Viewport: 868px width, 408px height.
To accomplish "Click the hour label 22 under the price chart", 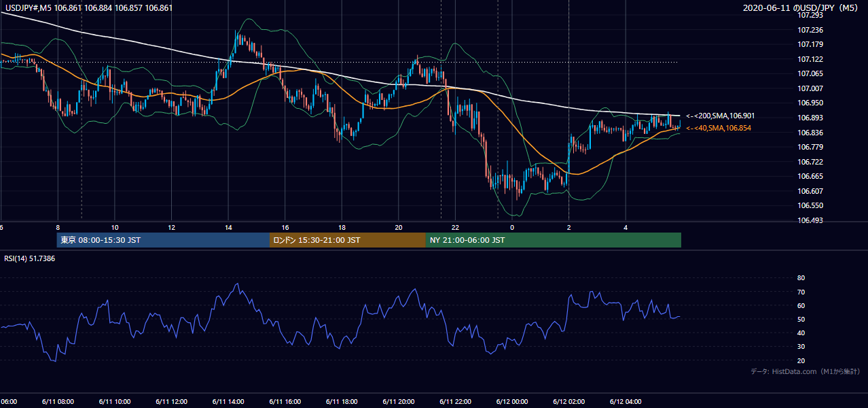I will pos(455,227).
